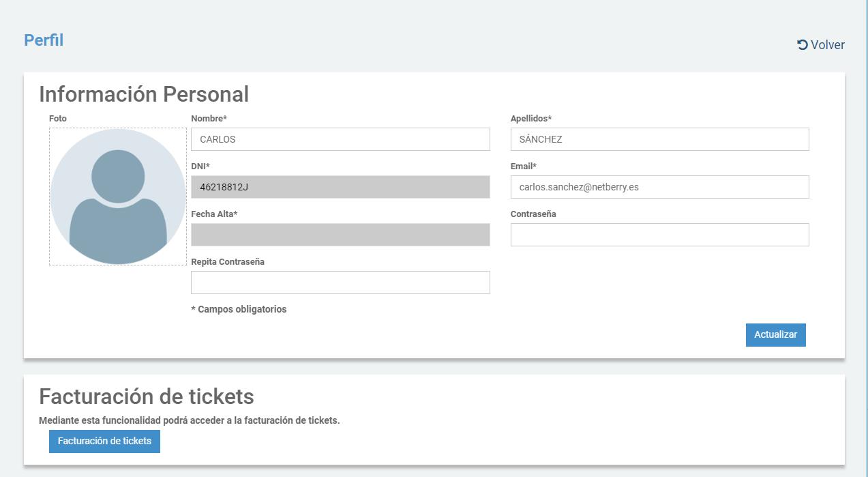Click the disabled Fecha Alta field
The height and width of the screenshot is (477, 868).
340,235
